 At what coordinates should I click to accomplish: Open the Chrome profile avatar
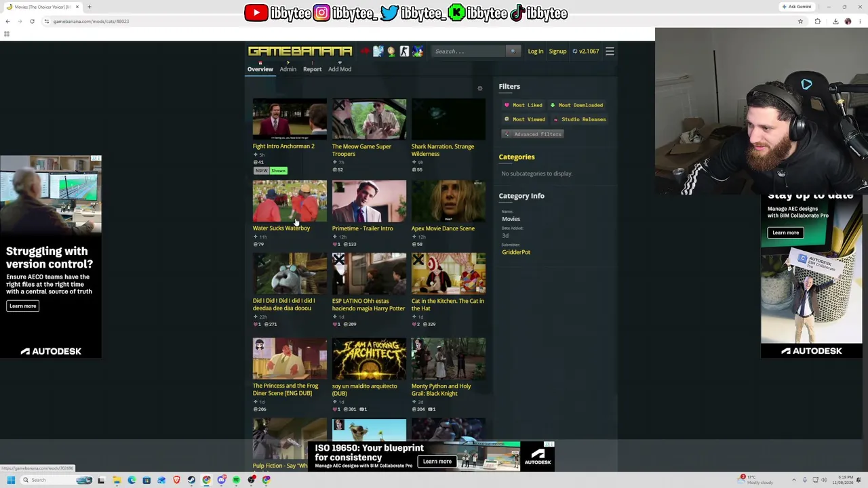coord(848,21)
